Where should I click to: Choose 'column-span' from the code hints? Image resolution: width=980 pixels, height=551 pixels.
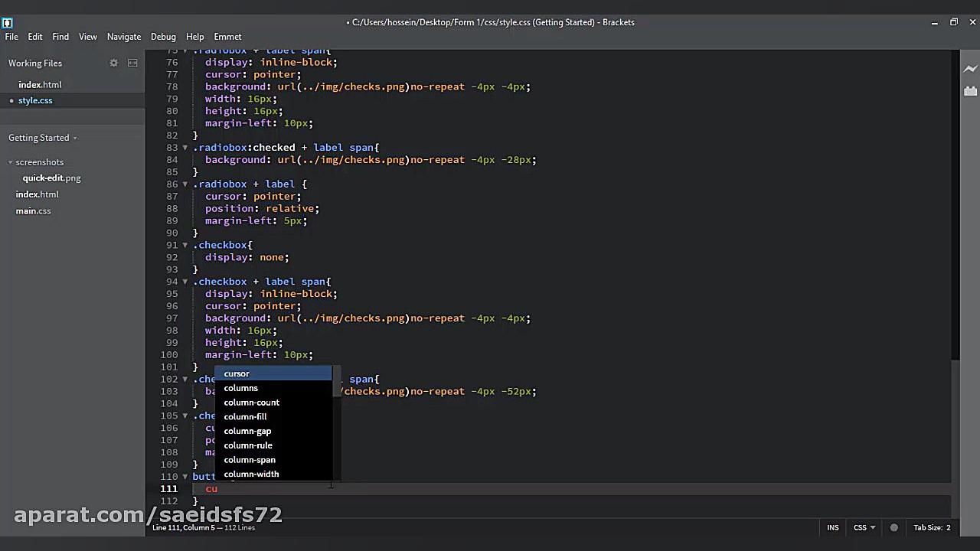coord(273,460)
